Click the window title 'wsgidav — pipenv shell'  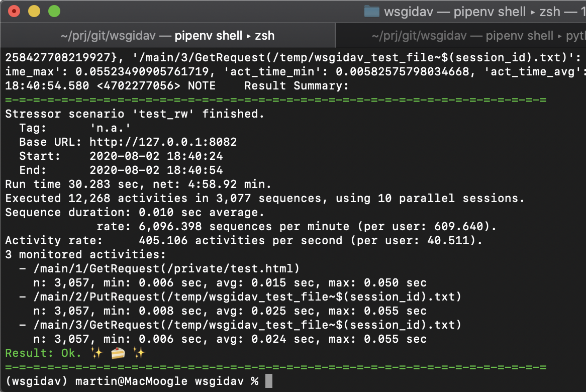coord(455,12)
